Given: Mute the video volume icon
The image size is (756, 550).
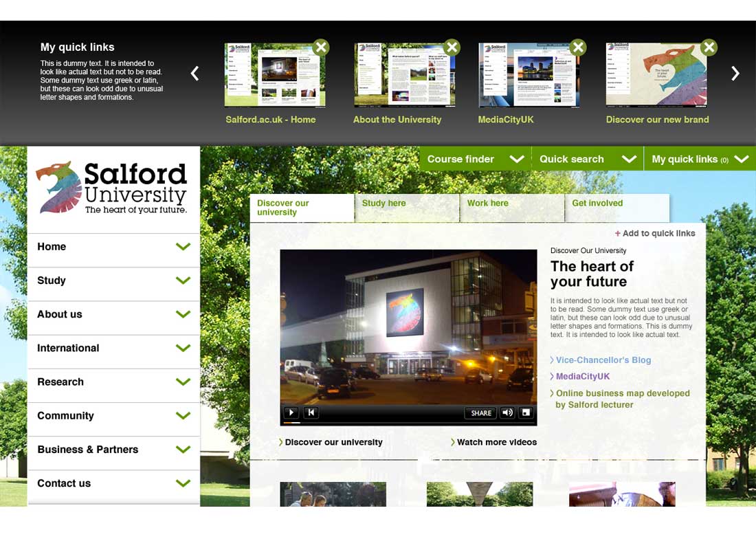Looking at the screenshot, I should point(507,412).
